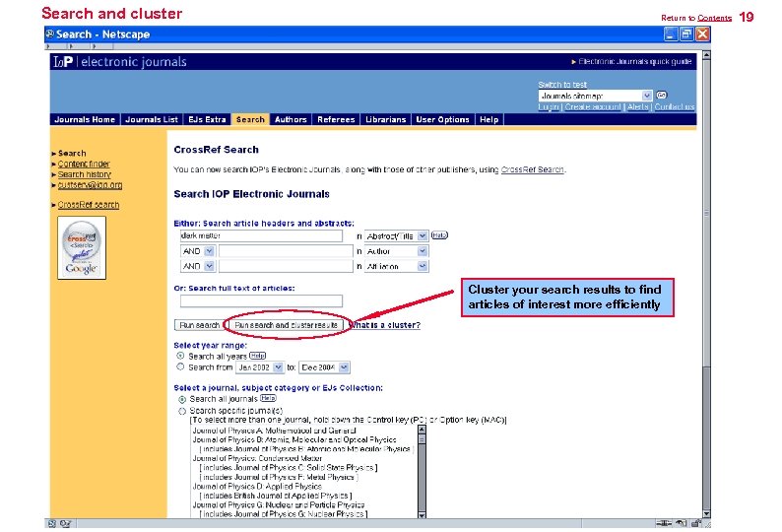Open the User Options tab
This screenshot has height=532, width=782.
click(x=443, y=119)
